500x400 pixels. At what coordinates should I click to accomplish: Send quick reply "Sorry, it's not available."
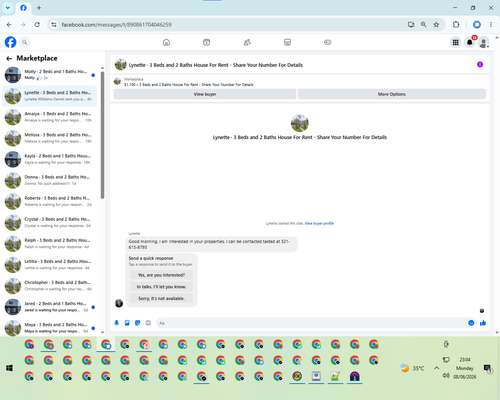coord(161,298)
